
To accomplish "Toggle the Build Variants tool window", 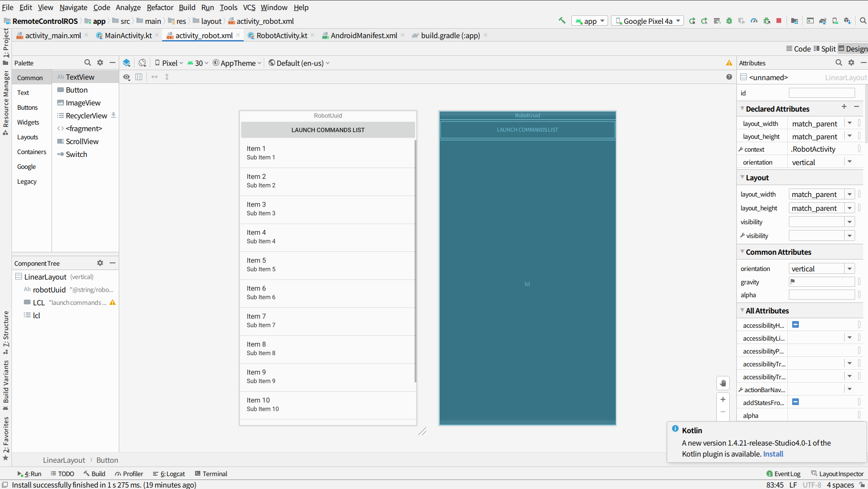I will click(x=6, y=385).
